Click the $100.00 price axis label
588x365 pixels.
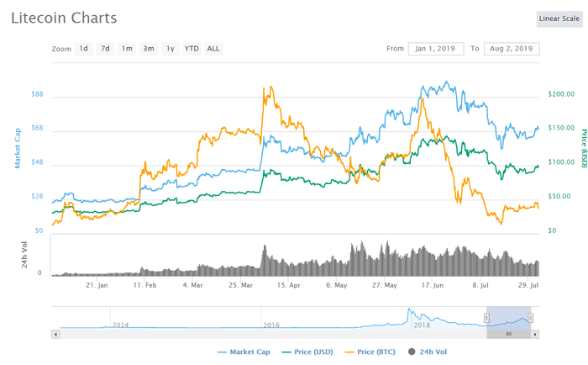click(x=561, y=162)
